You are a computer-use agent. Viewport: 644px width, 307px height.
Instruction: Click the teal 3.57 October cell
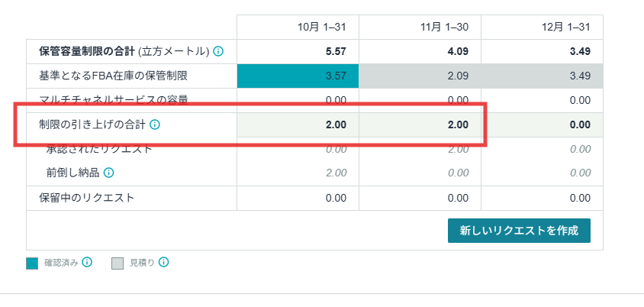298,76
